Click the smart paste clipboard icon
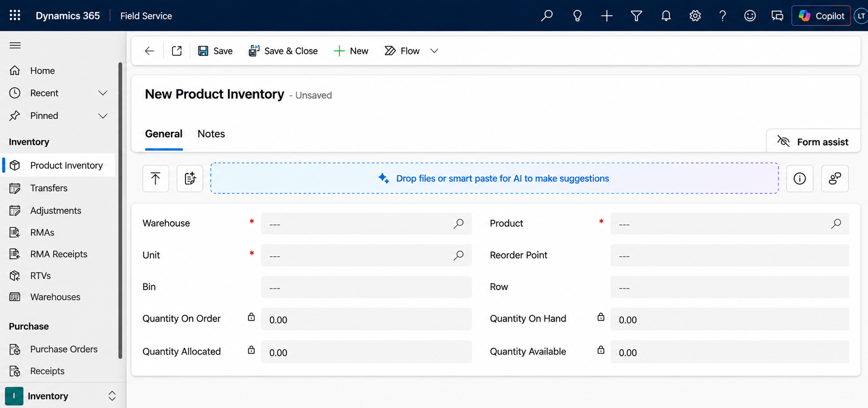Image resolution: width=868 pixels, height=408 pixels. (x=190, y=178)
